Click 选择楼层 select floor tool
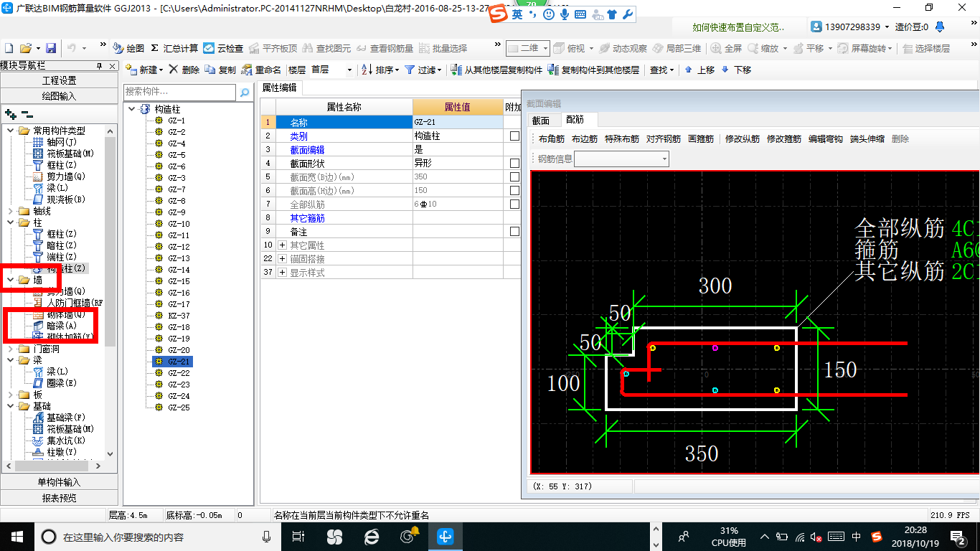This screenshot has width=980, height=551. (x=926, y=48)
